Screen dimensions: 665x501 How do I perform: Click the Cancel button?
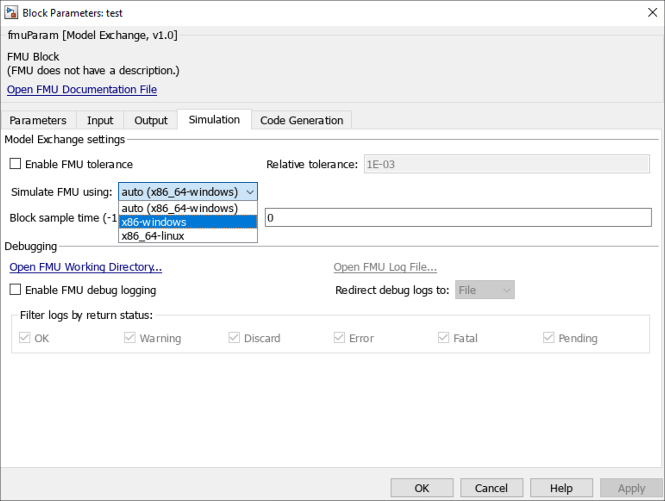pyautogui.click(x=492, y=488)
